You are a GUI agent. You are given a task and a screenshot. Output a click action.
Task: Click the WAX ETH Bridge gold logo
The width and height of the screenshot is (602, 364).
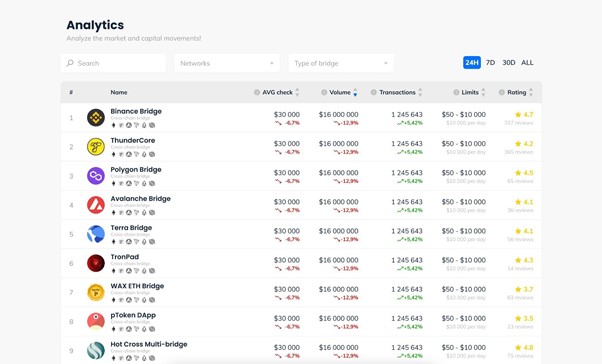[96, 293]
